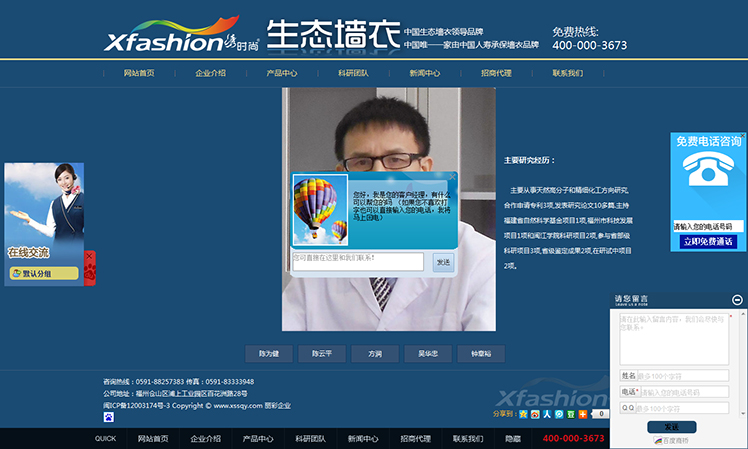Focus the 姓名 name field
This screenshot has height=449, width=748.
[x=683, y=376]
